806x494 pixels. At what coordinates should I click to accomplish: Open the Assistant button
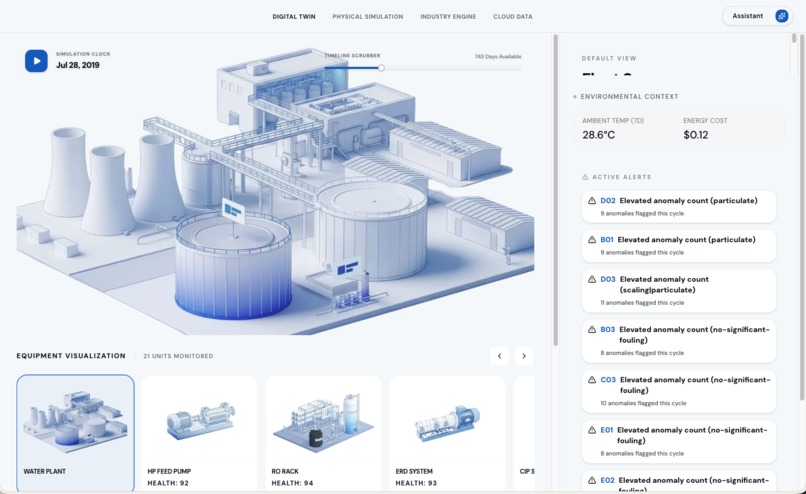(757, 16)
